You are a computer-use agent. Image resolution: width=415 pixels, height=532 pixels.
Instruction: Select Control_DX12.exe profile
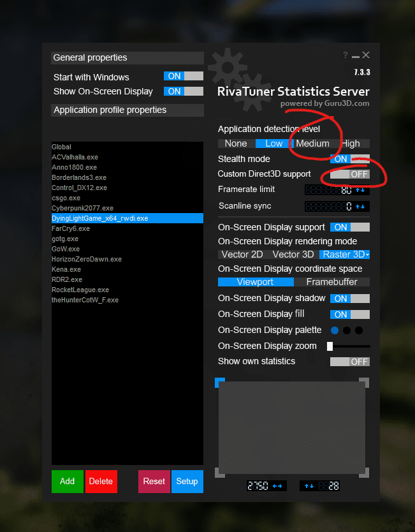coord(127,188)
